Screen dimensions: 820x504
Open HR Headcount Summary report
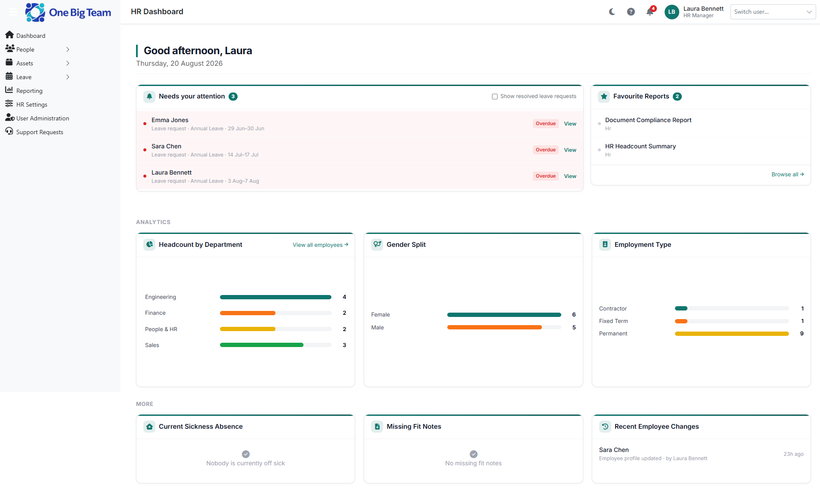[x=640, y=146]
